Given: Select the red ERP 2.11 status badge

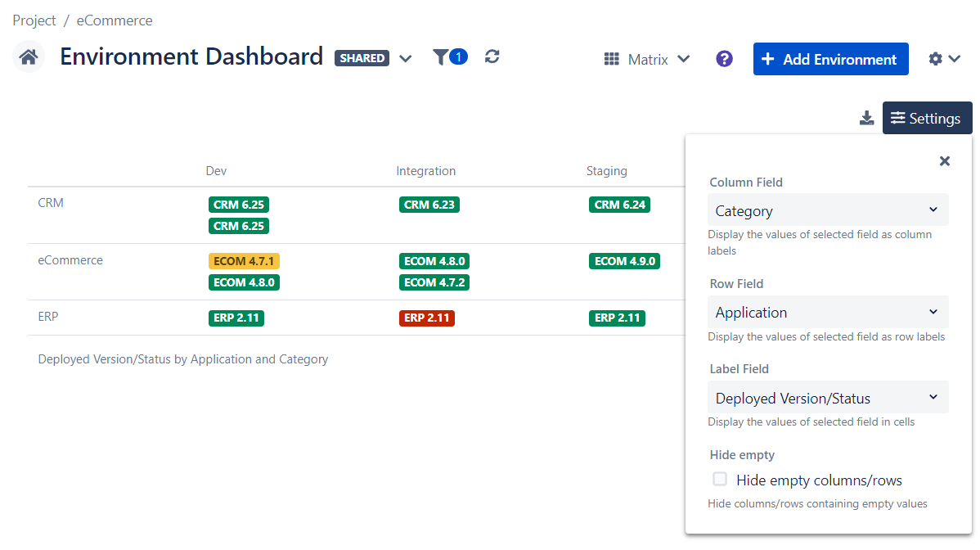Looking at the screenshot, I should pyautogui.click(x=426, y=318).
